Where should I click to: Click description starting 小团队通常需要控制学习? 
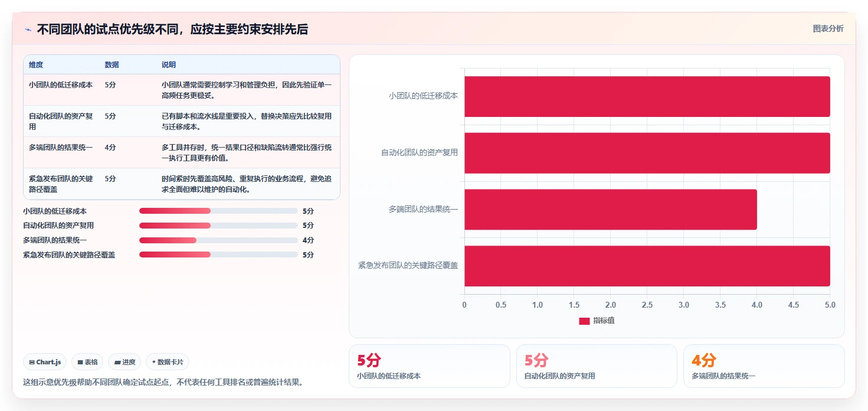pos(247,90)
